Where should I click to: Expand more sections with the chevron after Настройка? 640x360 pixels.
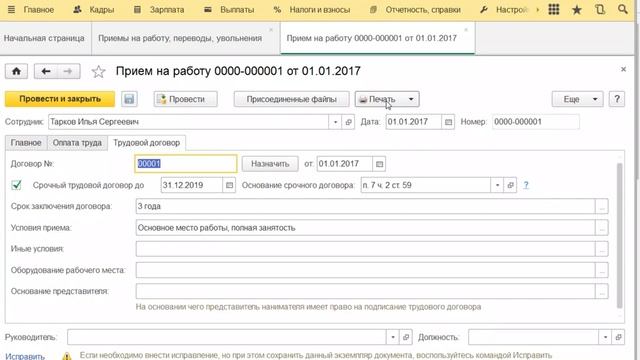pos(537,9)
